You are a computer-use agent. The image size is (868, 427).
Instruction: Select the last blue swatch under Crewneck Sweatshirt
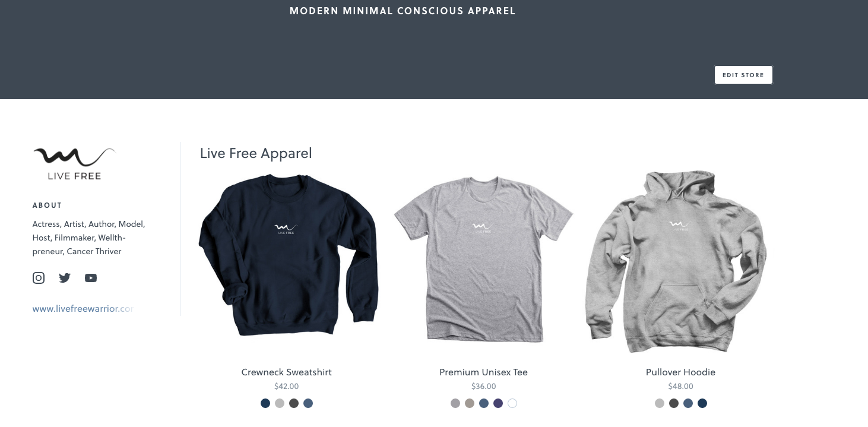tap(308, 403)
